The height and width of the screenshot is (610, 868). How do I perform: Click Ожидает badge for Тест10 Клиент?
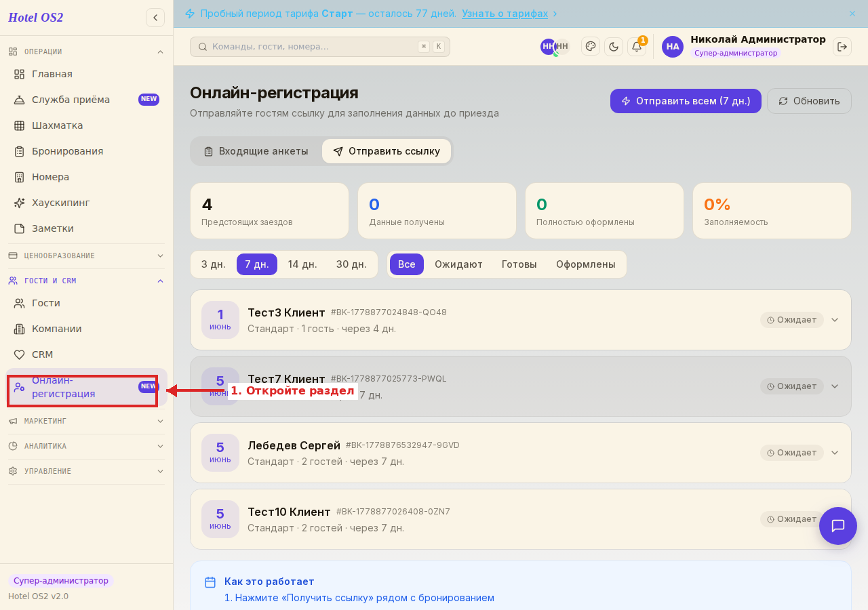coord(791,519)
